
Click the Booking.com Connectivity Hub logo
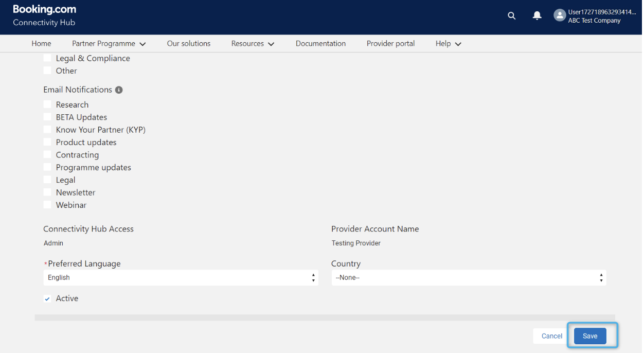(44, 15)
